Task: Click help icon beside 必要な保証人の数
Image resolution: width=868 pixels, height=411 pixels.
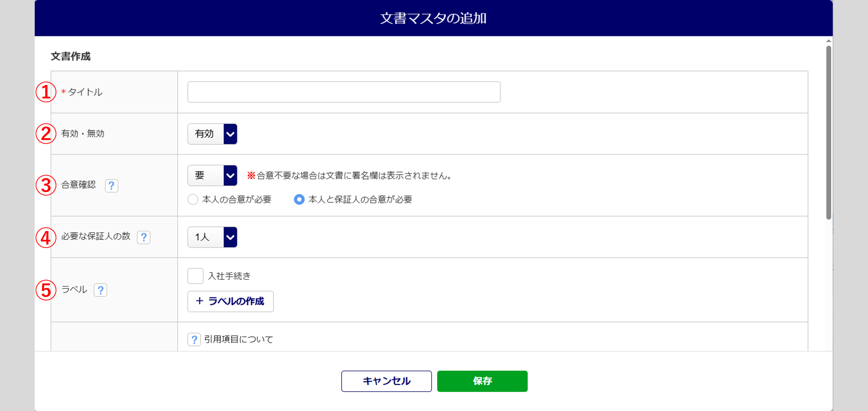Action: coord(144,237)
